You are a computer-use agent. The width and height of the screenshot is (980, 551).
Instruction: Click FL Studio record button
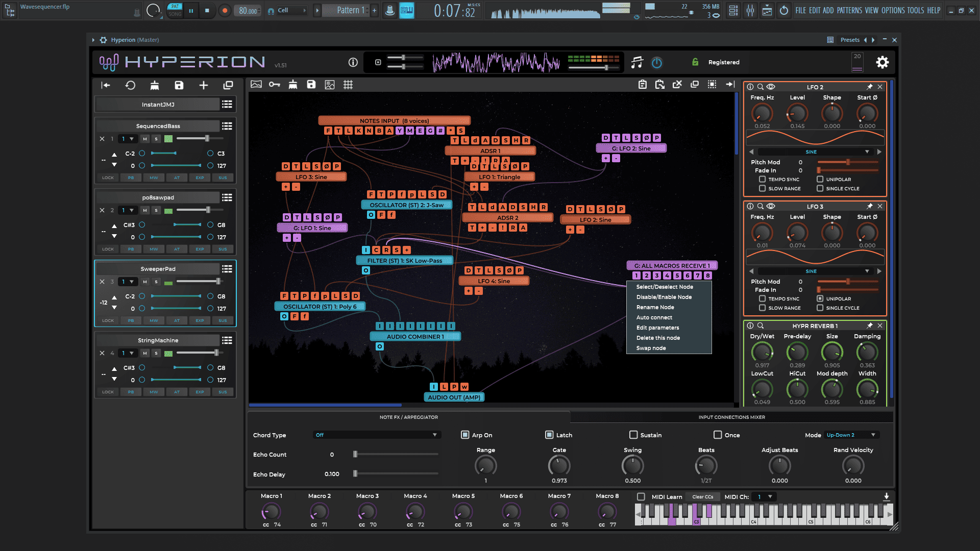point(224,10)
